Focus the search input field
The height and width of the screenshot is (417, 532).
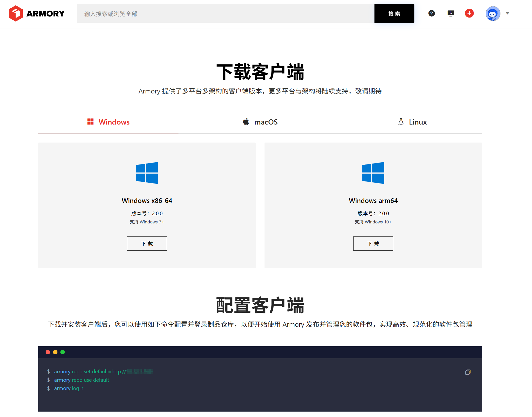pos(225,14)
